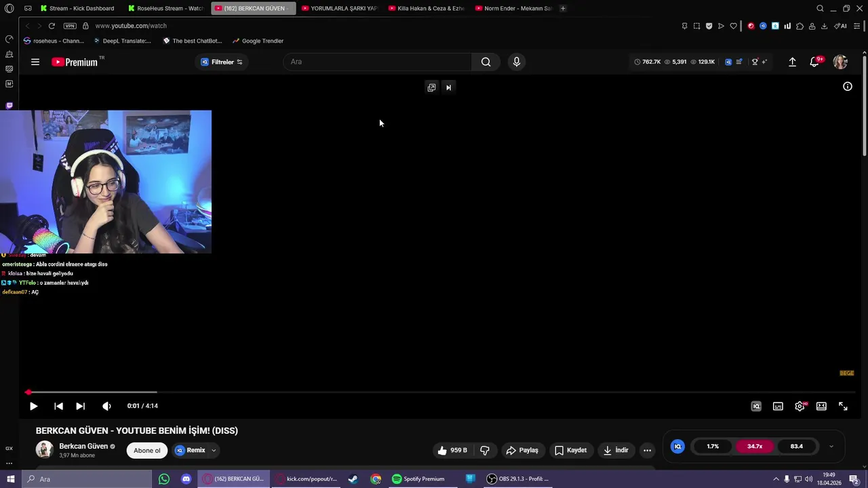Screen dimensions: 868x488
Task: Switch to Killa Hakan & Ceza tab
Action: pyautogui.click(x=427, y=8)
